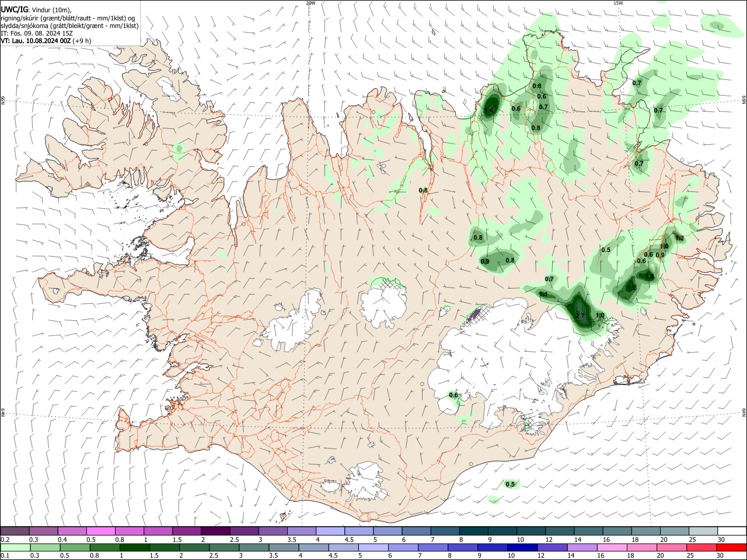Click the 2.7 rainfall maximum value
The width and height of the screenshot is (747, 560).
tap(580, 316)
